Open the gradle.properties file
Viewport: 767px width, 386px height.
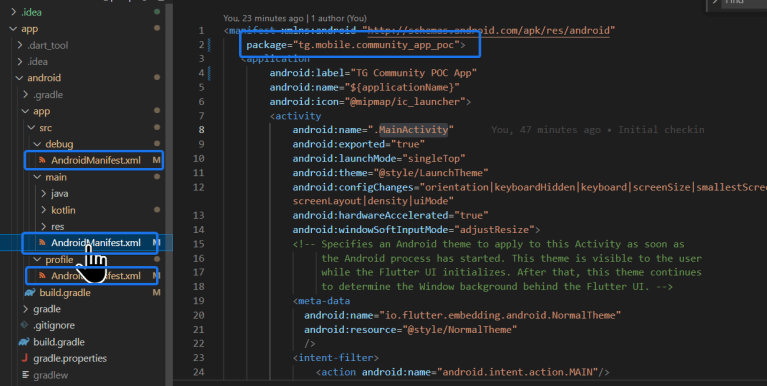(70, 358)
